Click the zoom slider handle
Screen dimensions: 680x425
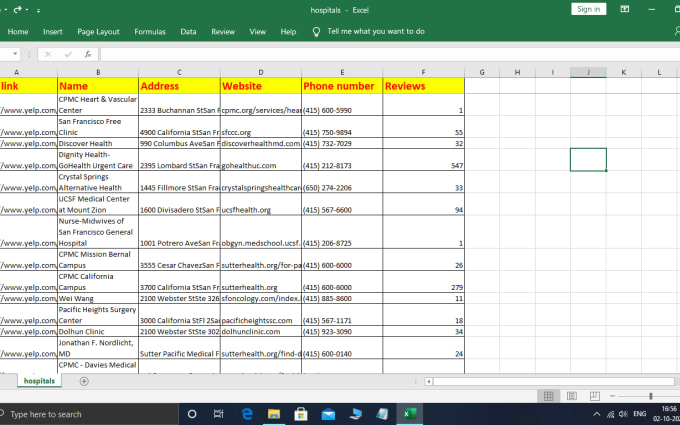click(651, 396)
